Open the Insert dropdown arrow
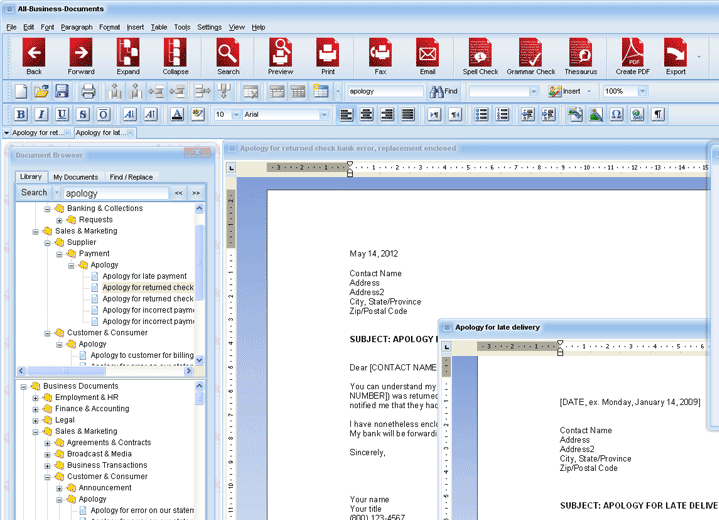 tap(589, 91)
